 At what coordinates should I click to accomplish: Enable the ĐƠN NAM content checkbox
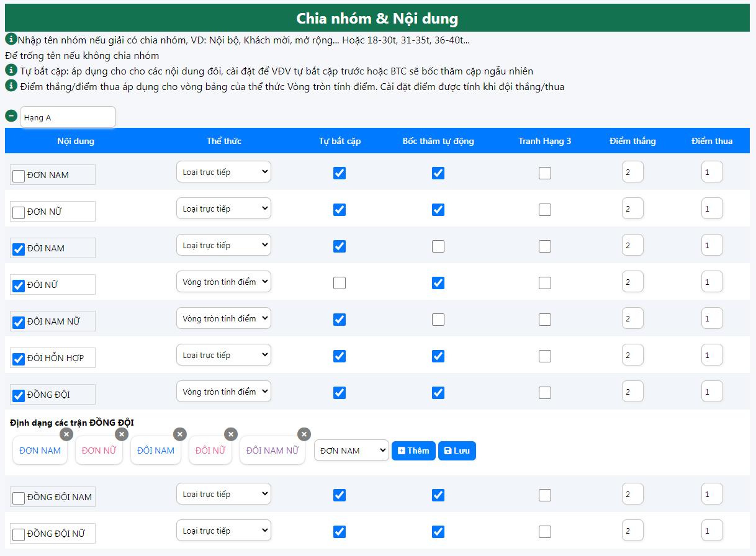coord(19,176)
